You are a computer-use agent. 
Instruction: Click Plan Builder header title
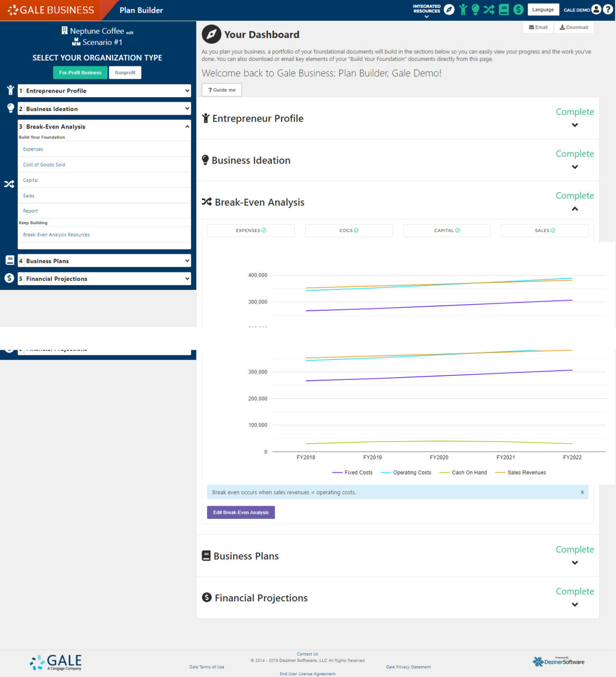(141, 10)
